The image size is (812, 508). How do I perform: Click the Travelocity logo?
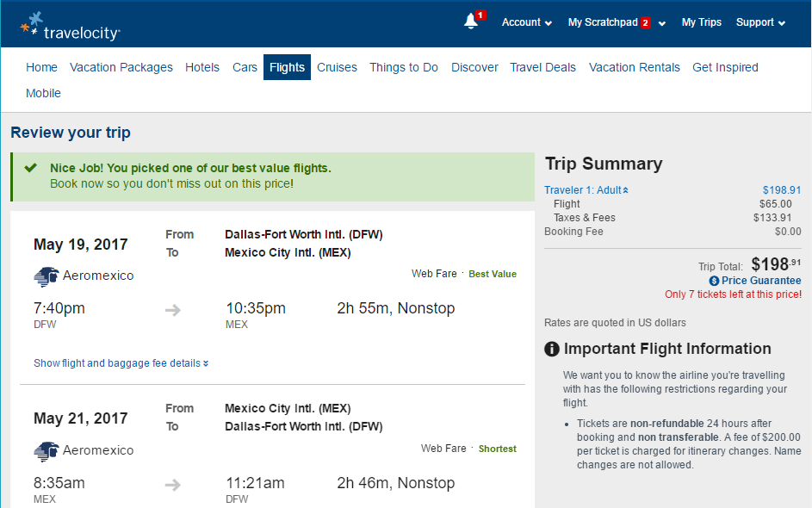(69, 24)
